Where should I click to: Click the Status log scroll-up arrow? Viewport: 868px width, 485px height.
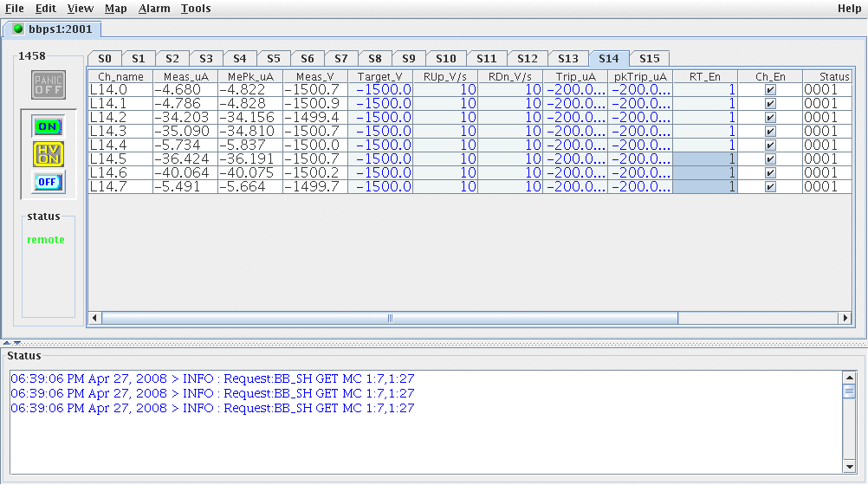849,378
